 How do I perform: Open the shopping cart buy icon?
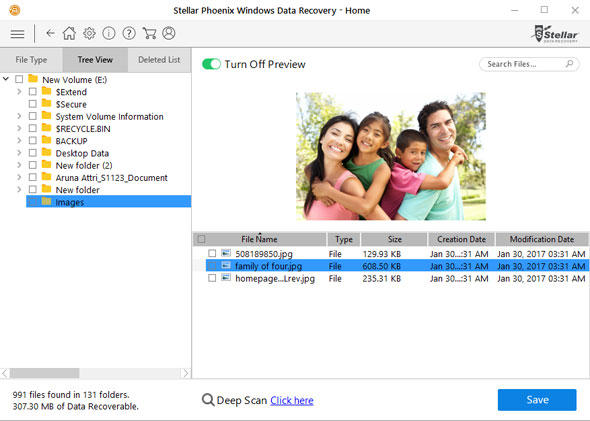149,33
